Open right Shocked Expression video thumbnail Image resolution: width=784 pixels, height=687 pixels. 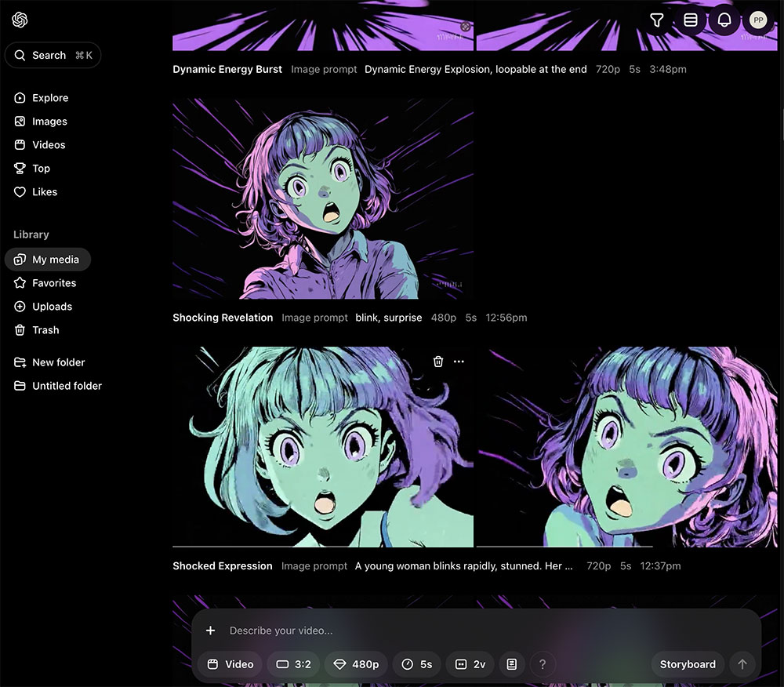tap(627, 447)
